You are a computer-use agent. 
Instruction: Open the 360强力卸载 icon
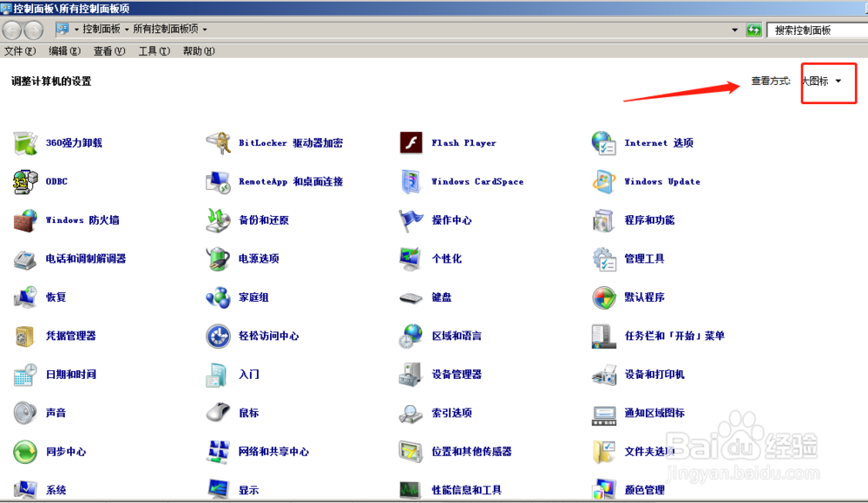[x=25, y=143]
